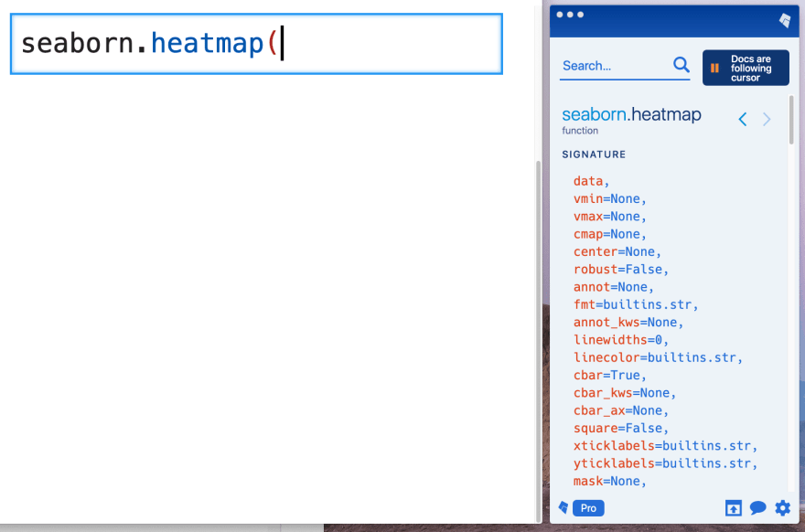Select the 'annot_kws=None,' parameter
Screen dimensions: 805x532
pos(628,322)
